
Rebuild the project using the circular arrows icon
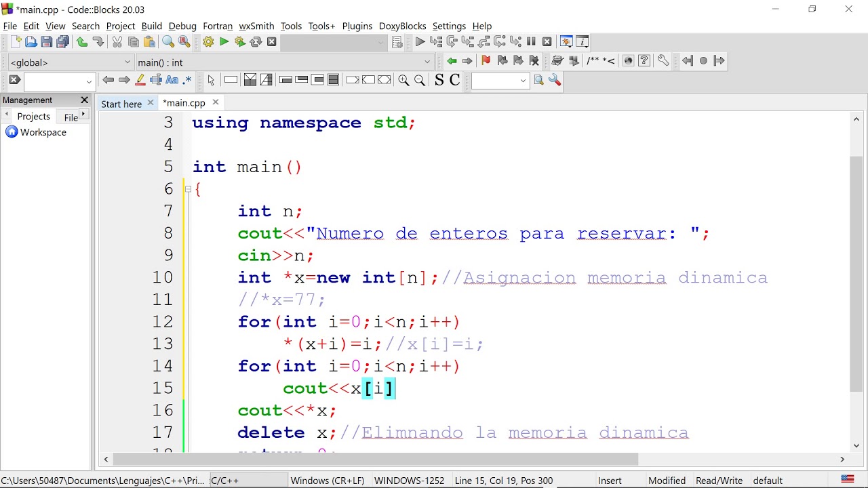coord(256,42)
